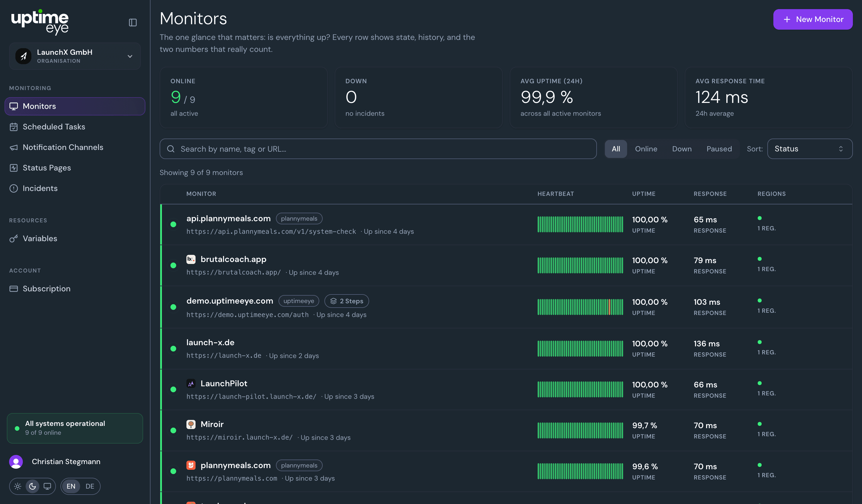Click the brutalcoach.app favicon

191,259
